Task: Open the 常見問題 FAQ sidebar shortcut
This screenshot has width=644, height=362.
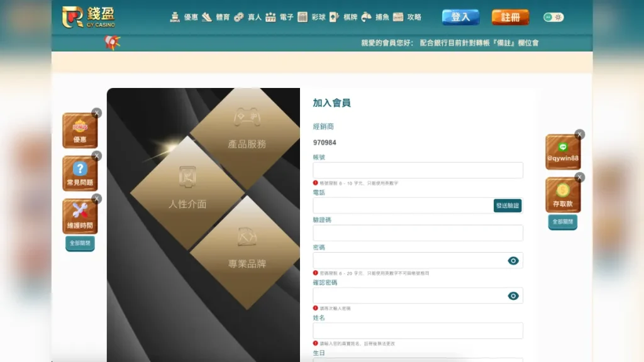Action: coord(80,173)
